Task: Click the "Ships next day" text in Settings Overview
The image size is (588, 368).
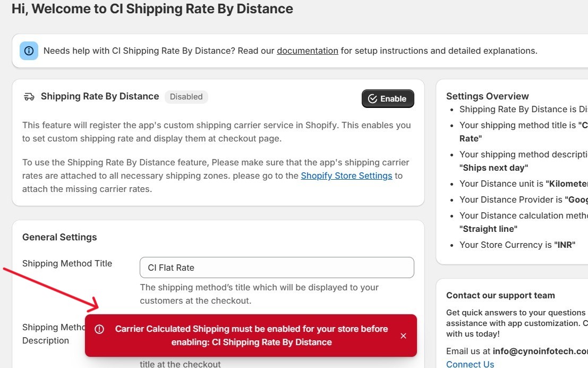Action: point(493,168)
